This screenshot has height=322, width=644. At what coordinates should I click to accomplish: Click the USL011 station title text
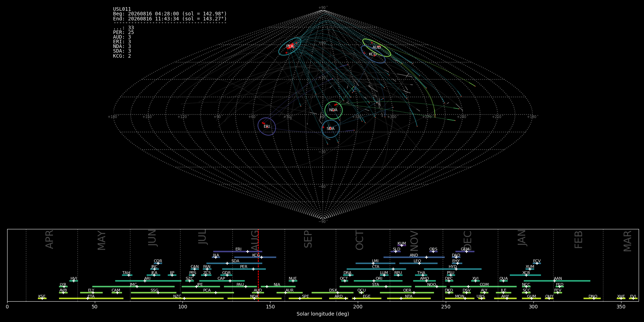pyautogui.click(x=122, y=9)
